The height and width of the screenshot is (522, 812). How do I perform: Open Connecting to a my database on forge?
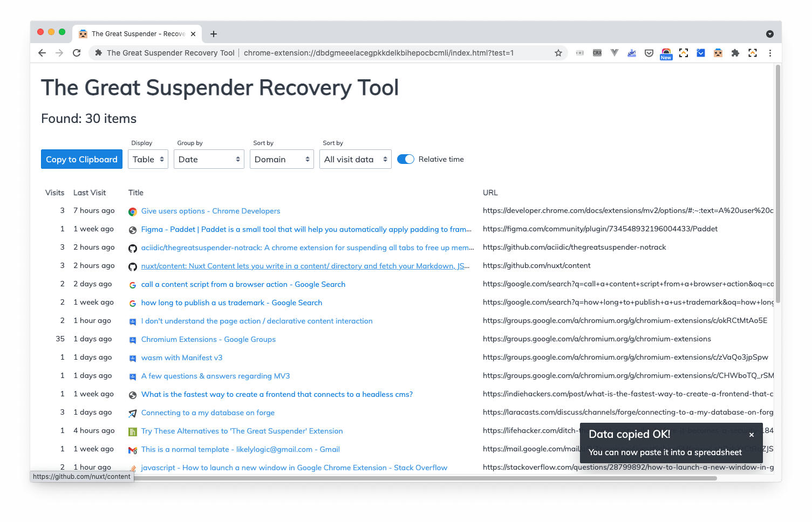(x=208, y=413)
